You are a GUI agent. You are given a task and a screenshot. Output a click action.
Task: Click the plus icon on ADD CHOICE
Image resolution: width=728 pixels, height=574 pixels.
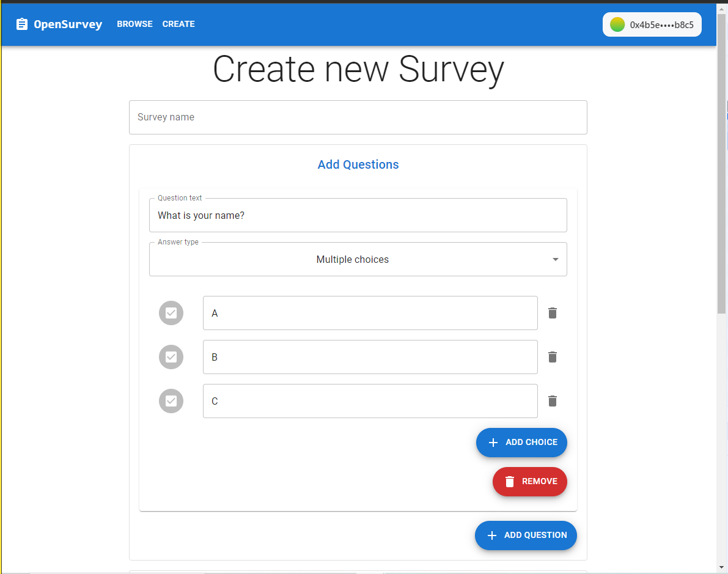491,442
